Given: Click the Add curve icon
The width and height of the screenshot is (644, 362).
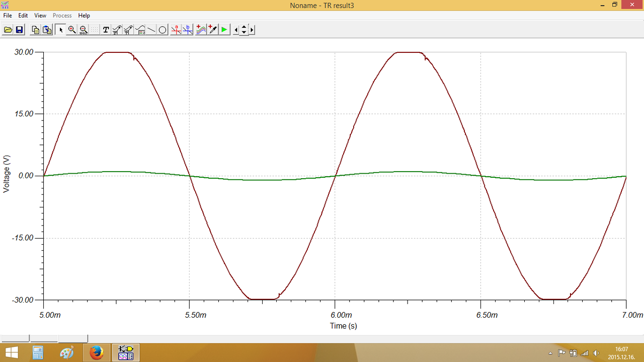Looking at the screenshot, I should [x=201, y=30].
